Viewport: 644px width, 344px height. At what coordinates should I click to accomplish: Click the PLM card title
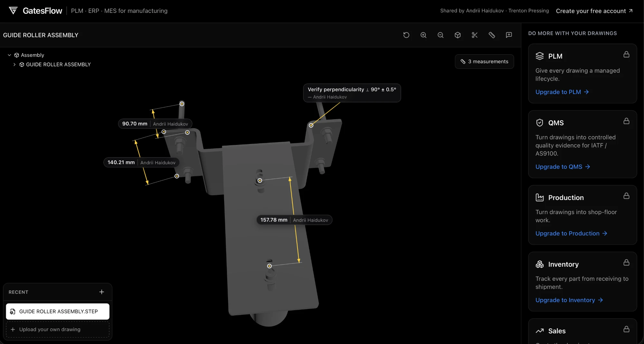(x=555, y=56)
